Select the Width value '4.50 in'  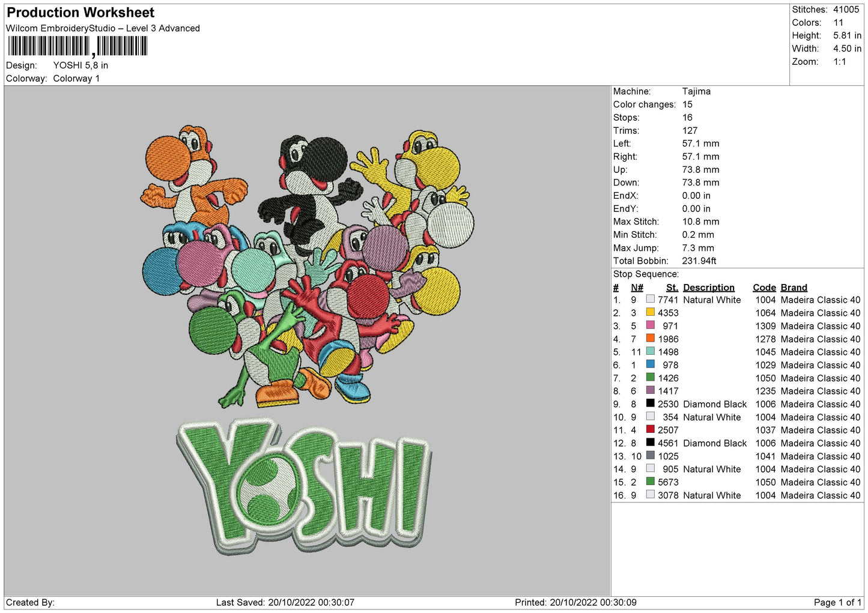coord(847,49)
